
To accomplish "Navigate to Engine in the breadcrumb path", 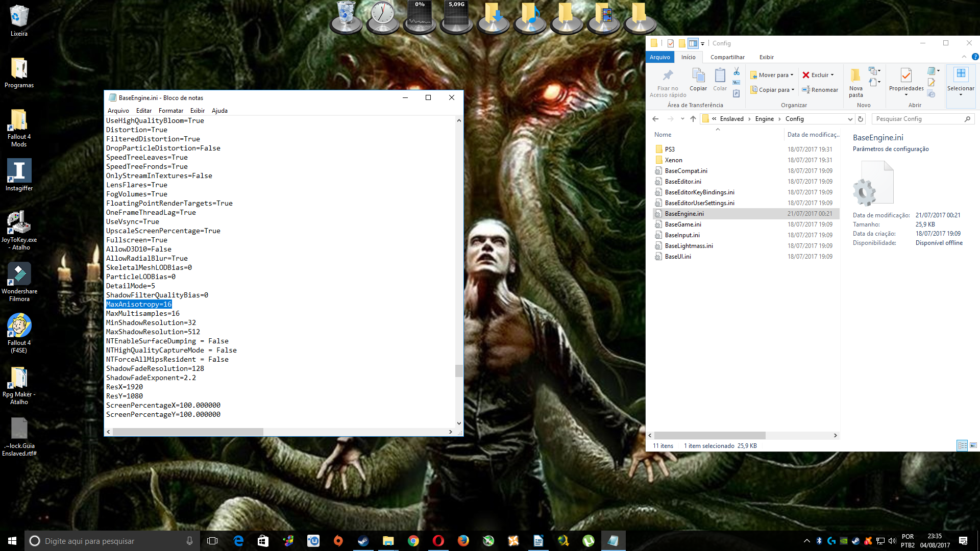I will 764,119.
